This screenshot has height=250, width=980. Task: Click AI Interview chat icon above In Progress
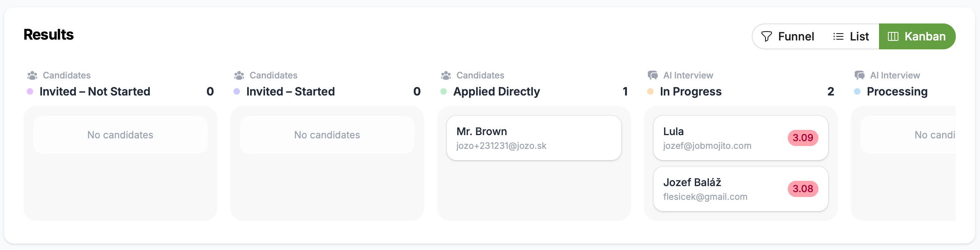click(653, 75)
